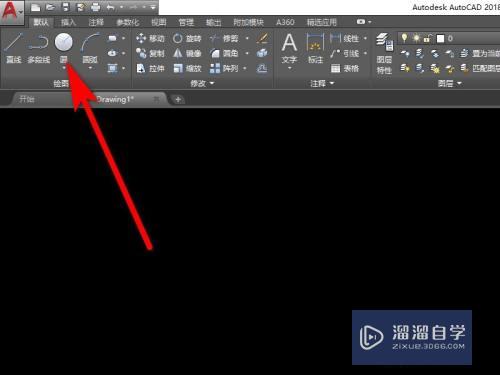500x375 pixels.
Task: Select the Hatch tool icon in Draw panel
Action: tap(113, 68)
